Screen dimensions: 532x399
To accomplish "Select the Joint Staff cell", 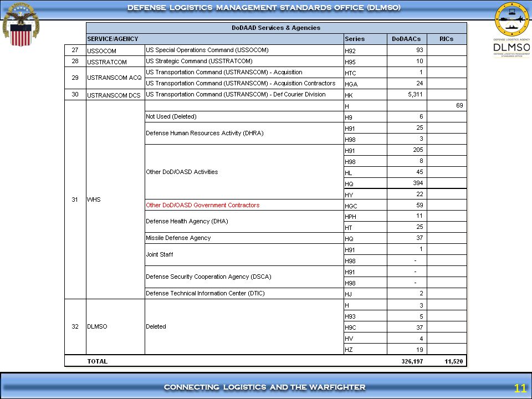I will tap(244, 255).
